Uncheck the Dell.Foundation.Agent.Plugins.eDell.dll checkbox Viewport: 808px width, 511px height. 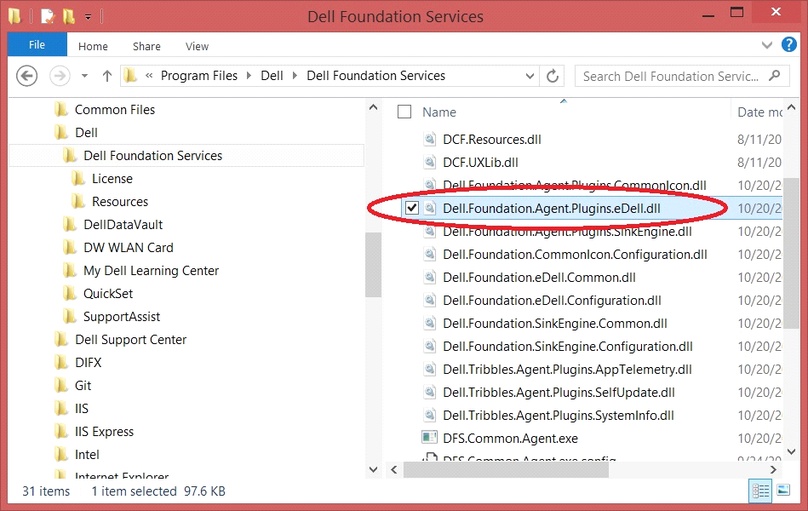click(x=411, y=208)
